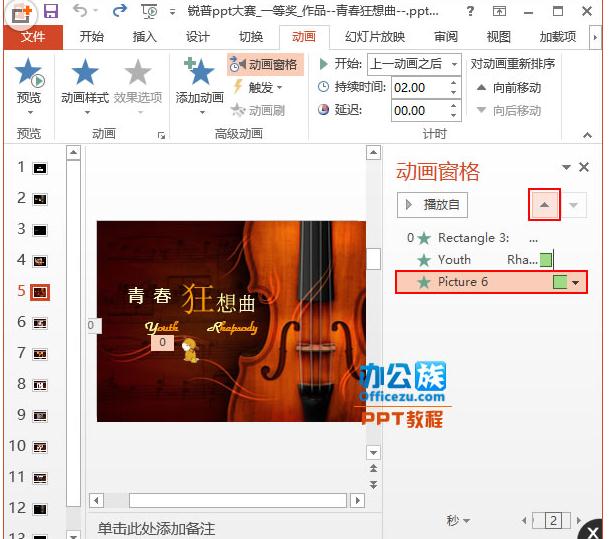This screenshot has height=539, width=616.
Task: Click horizontal scrollbar right arrow
Action: point(358,500)
